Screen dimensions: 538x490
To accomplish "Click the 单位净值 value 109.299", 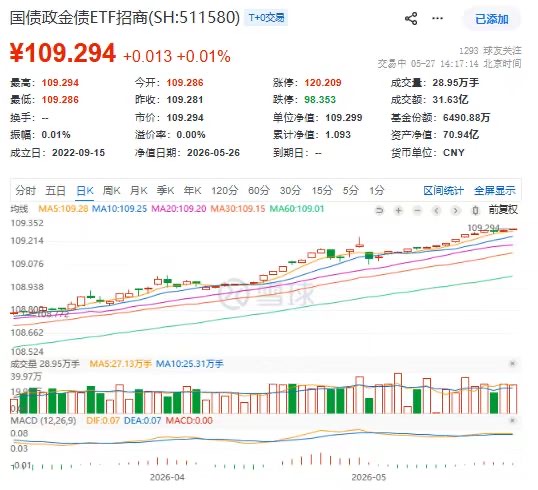I will coord(344,118).
